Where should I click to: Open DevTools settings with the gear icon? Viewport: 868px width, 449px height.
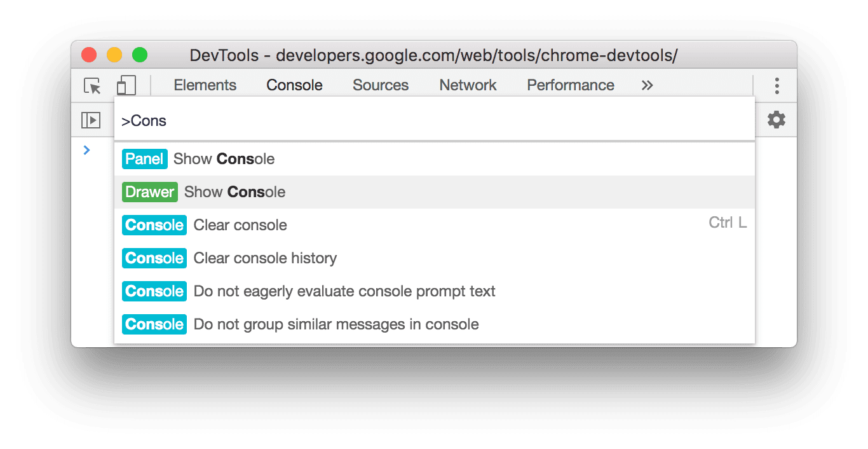point(776,120)
